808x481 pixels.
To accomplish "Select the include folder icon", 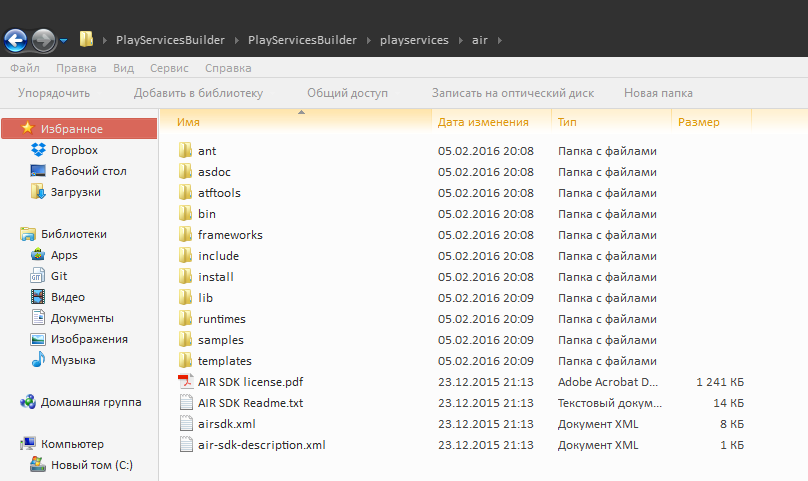I will pos(186,255).
